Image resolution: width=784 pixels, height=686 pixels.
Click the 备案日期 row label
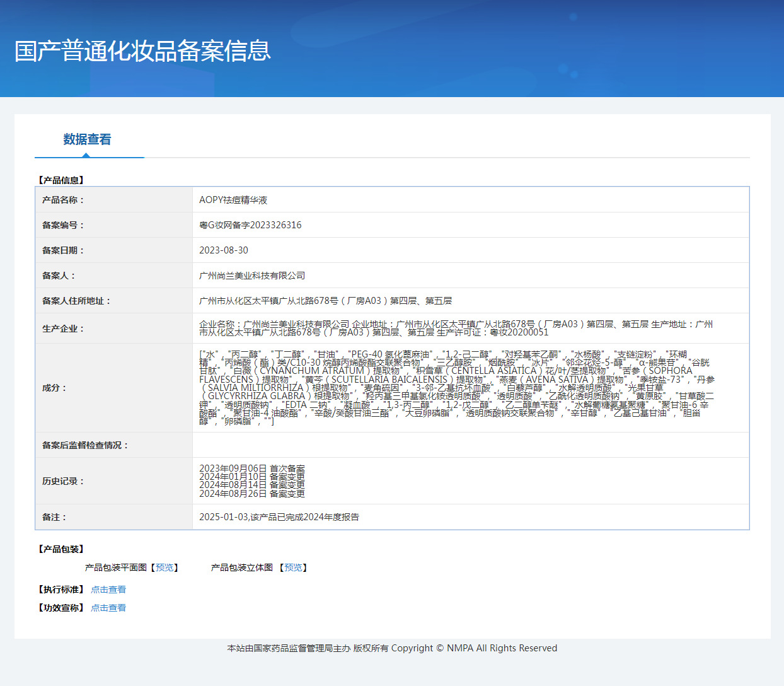(x=63, y=250)
